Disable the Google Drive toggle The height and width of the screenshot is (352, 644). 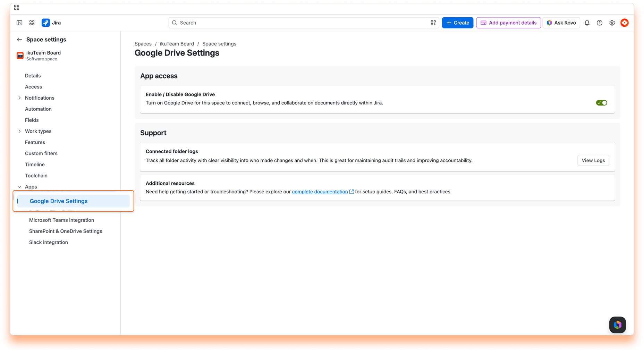coord(602,103)
